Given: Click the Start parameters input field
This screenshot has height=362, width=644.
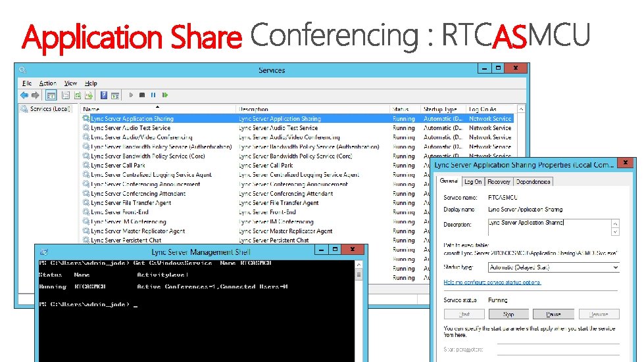Looking at the screenshot, I should (558, 350).
